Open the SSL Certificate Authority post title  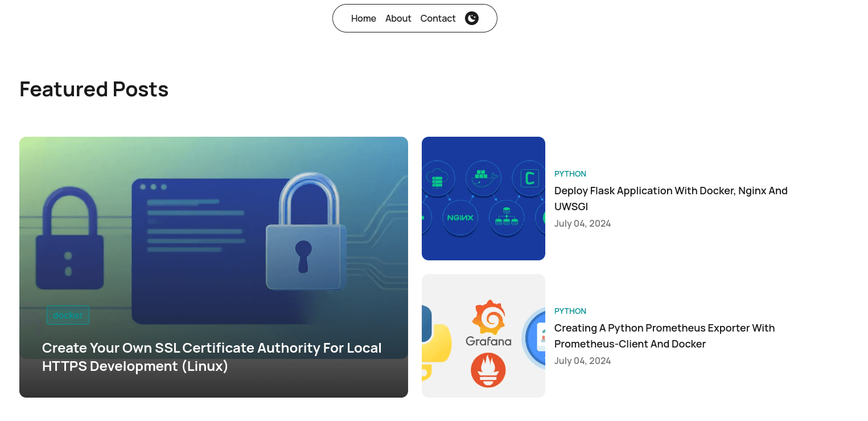pyautogui.click(x=212, y=357)
